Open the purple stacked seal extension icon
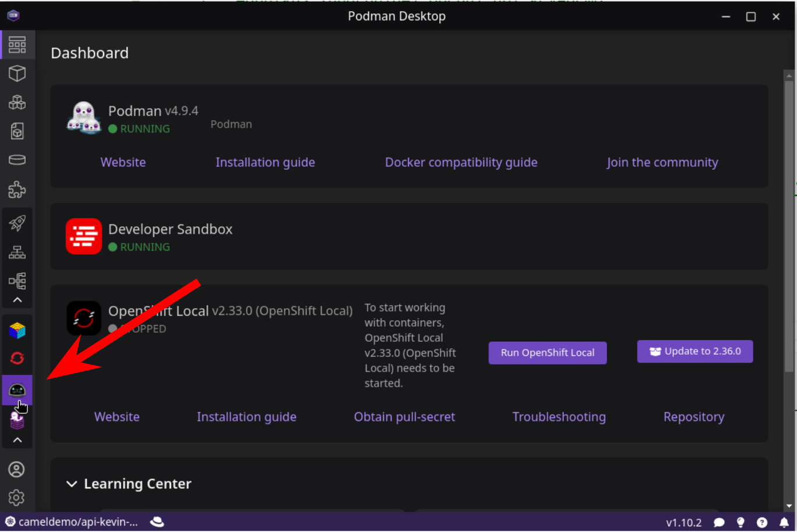 point(17,420)
